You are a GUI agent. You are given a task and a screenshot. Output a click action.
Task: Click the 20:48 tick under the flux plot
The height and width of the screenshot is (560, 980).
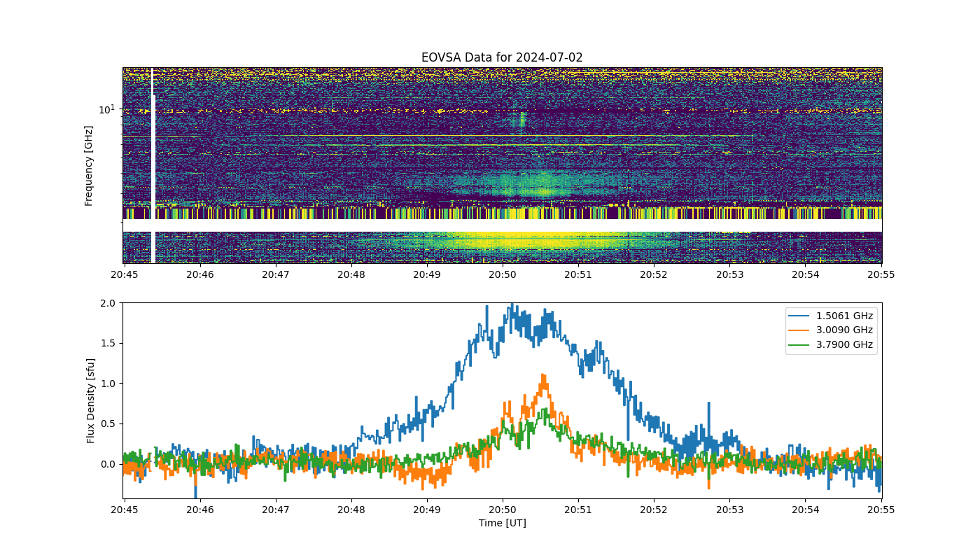(351, 510)
